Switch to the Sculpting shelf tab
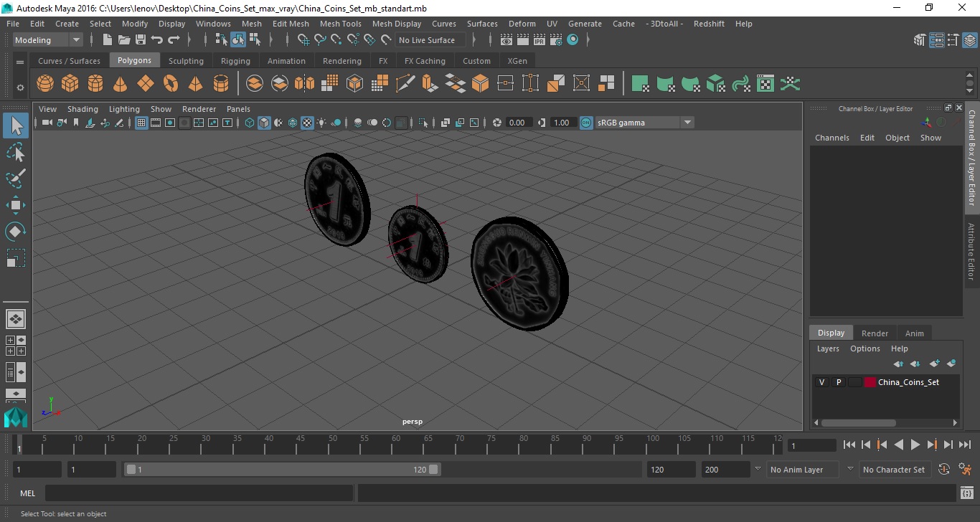Image resolution: width=980 pixels, height=522 pixels. click(186, 61)
